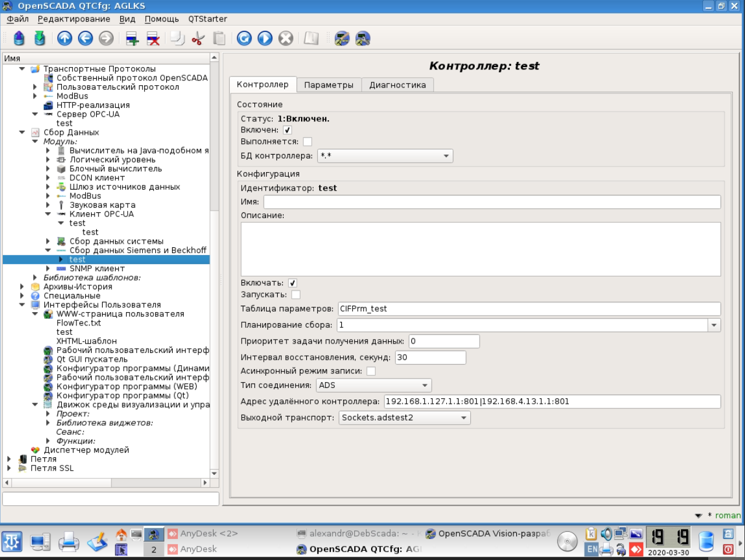Toggle the Включен checkbox

point(287,130)
